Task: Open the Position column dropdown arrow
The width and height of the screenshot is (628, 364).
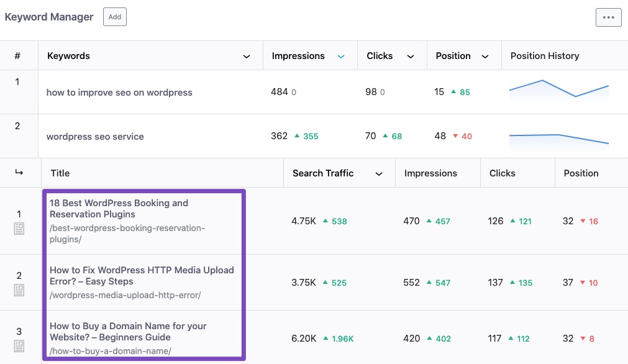Action: pyautogui.click(x=485, y=57)
